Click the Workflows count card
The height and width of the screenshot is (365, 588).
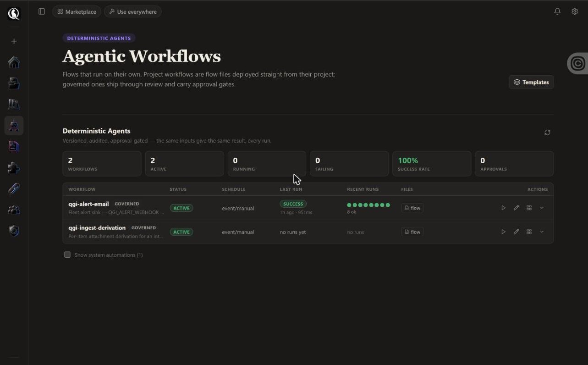click(102, 164)
